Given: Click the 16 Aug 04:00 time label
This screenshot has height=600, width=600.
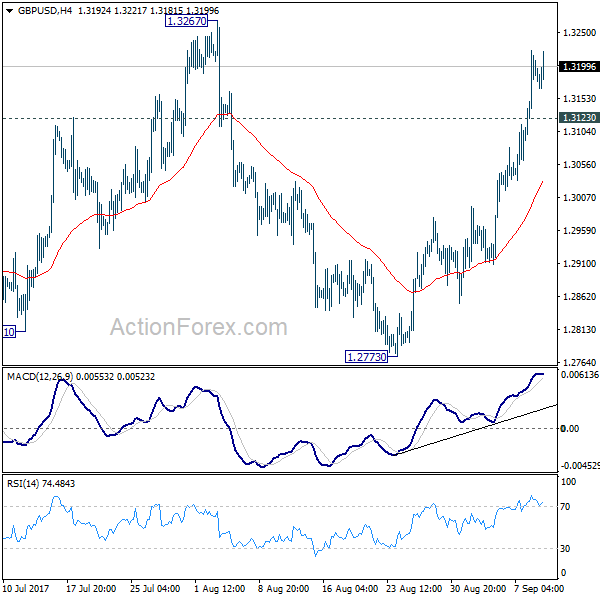Looking at the screenshot, I should (x=350, y=589).
